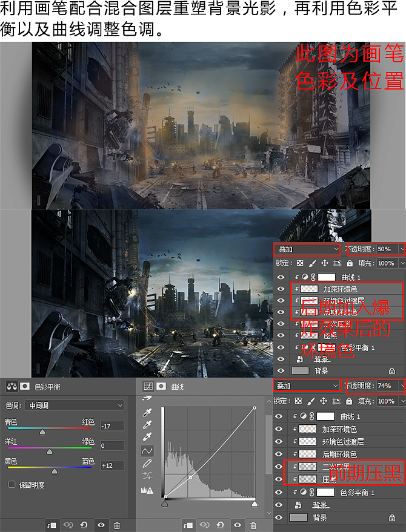Open fill 100% arrow in 50% opacity panel
The width and height of the screenshot is (406, 532).
[402, 263]
